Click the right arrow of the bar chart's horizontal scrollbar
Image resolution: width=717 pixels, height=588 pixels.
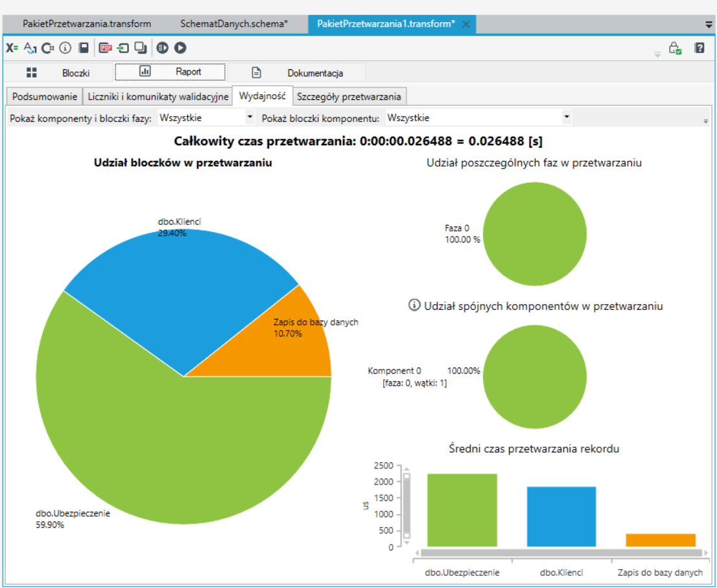coord(707,553)
